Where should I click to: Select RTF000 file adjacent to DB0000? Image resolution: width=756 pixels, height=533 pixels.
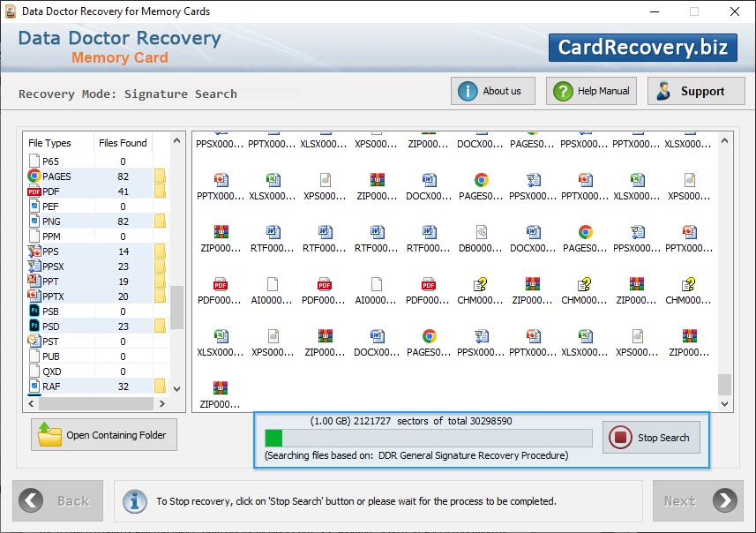(x=429, y=232)
